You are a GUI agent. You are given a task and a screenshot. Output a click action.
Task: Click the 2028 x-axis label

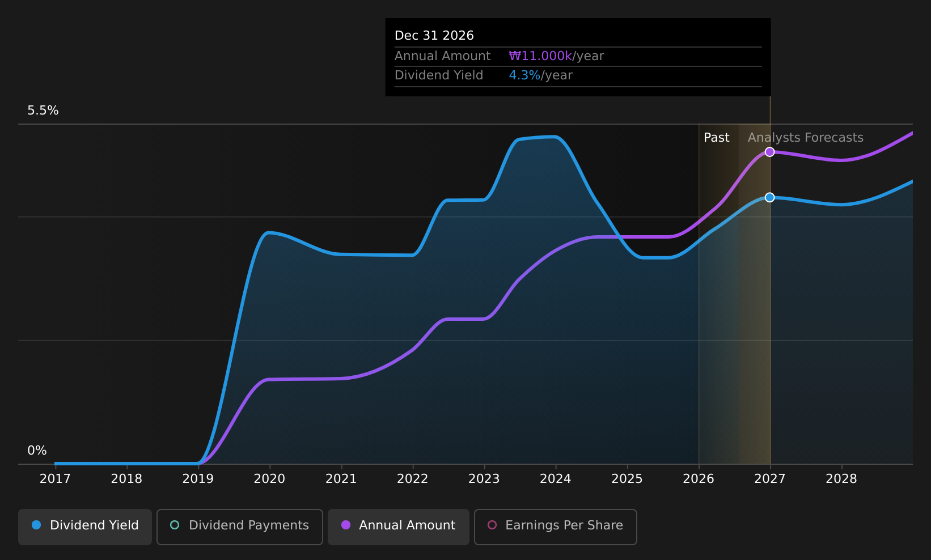click(841, 479)
